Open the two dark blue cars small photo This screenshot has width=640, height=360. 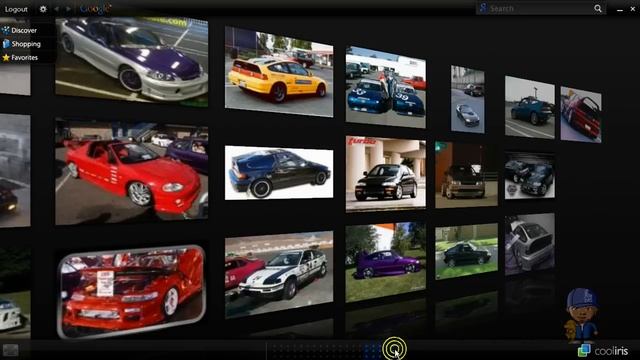click(x=530, y=176)
